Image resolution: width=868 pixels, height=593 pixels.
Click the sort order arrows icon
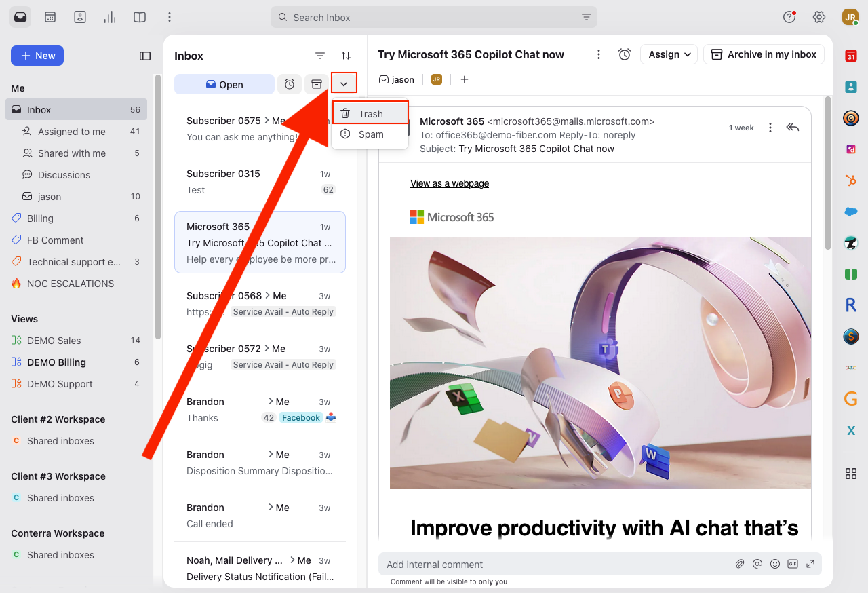click(346, 56)
